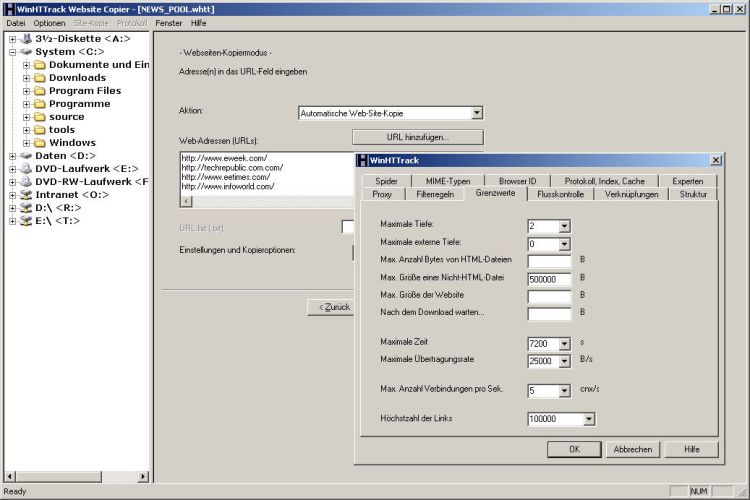Switch to the MIME-Typen tab

(x=448, y=181)
